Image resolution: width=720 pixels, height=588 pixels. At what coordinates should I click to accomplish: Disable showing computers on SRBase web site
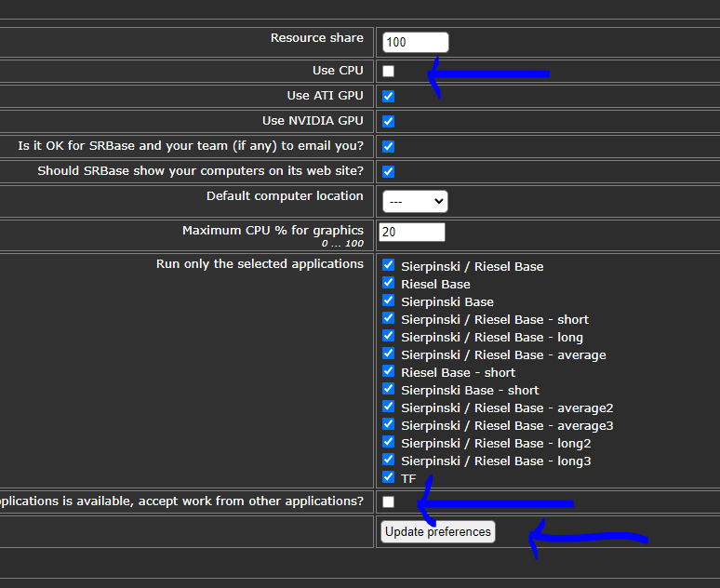[388, 171]
